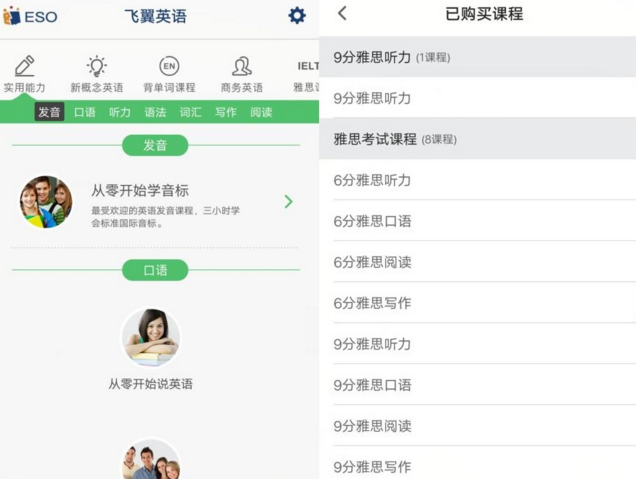Screen dimensions: 636x479
Task: Click the 飞翼英语 app title
Action: [x=155, y=16]
